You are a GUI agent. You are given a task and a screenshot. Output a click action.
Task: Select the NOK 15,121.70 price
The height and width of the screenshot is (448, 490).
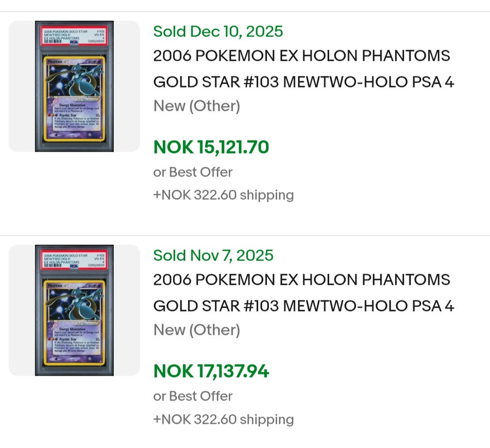[x=211, y=147]
